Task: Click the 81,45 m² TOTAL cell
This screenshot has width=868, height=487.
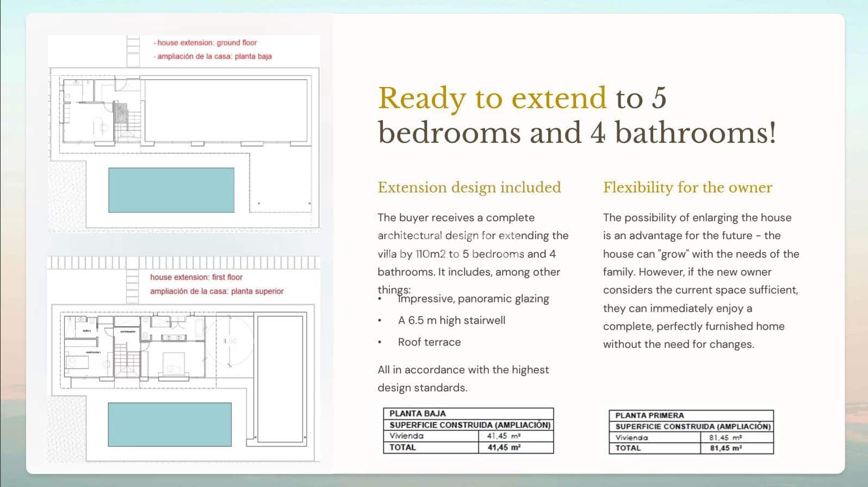Action: coord(726,448)
